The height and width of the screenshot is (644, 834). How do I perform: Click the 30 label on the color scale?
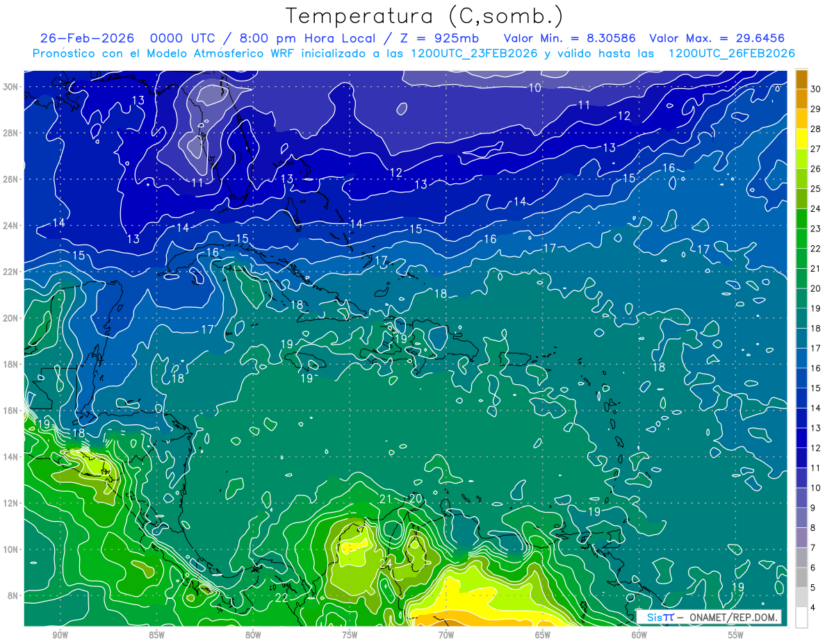point(816,89)
